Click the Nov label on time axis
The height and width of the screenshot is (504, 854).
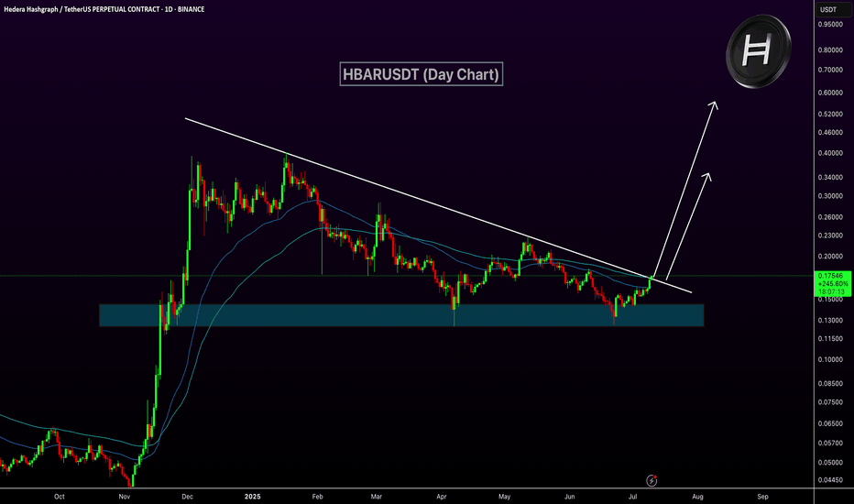[125, 497]
